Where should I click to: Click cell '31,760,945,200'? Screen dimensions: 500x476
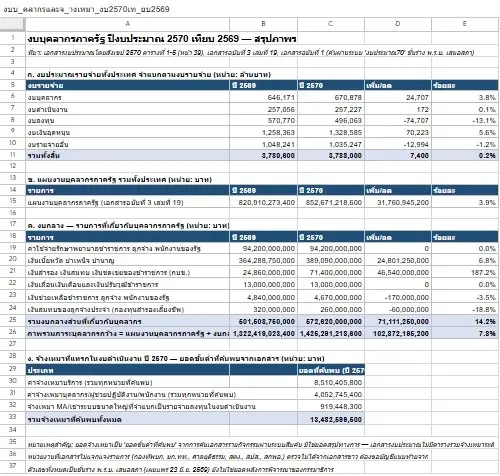(398, 202)
